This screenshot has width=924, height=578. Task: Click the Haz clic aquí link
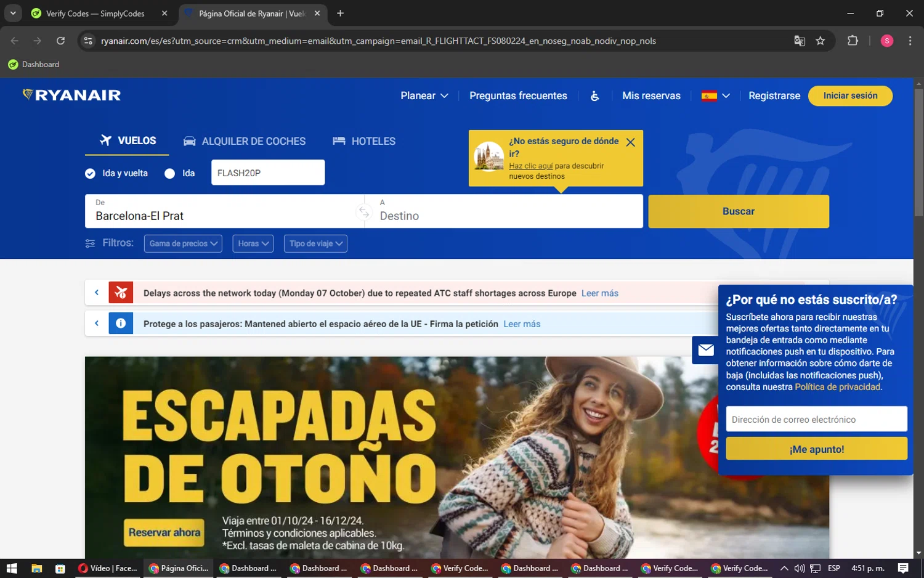(x=531, y=166)
